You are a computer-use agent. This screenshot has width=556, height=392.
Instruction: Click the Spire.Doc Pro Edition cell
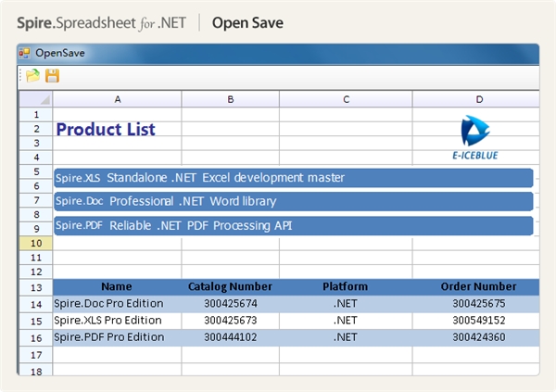point(117,304)
